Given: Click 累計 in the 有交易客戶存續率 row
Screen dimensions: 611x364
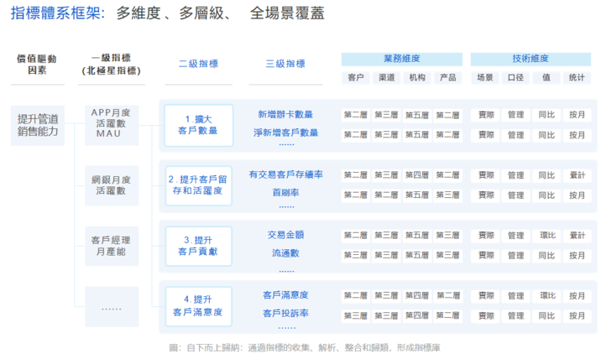Looking at the screenshot, I should (x=577, y=175).
